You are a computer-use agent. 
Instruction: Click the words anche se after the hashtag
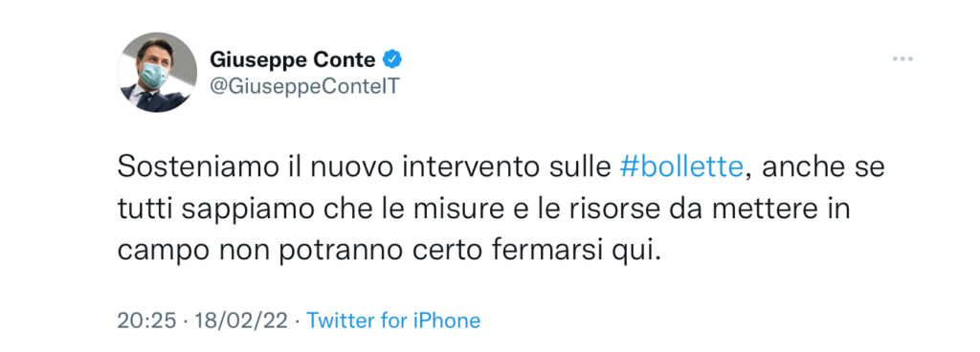point(822,168)
